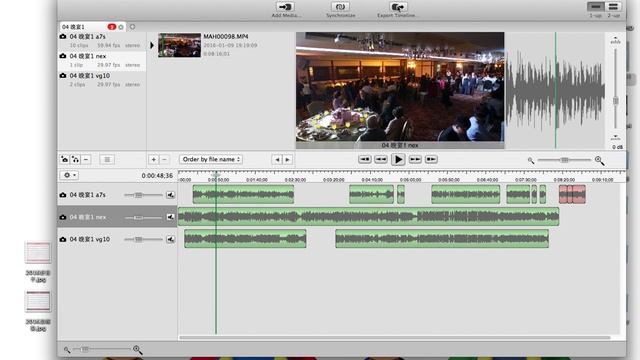Click the bottom zoom in magnifier
640x360 pixels.
[138, 349]
